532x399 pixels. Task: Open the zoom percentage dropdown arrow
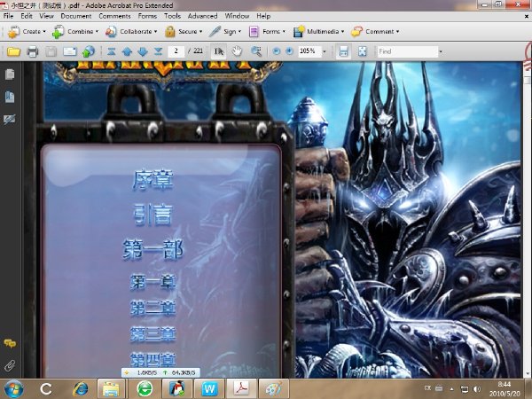point(325,51)
